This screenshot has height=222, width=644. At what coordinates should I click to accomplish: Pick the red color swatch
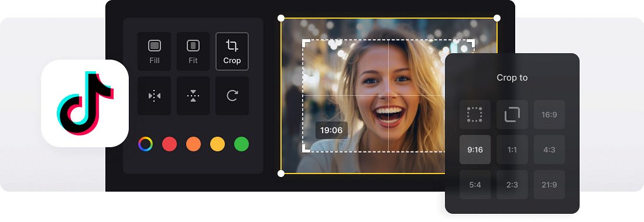pos(169,144)
